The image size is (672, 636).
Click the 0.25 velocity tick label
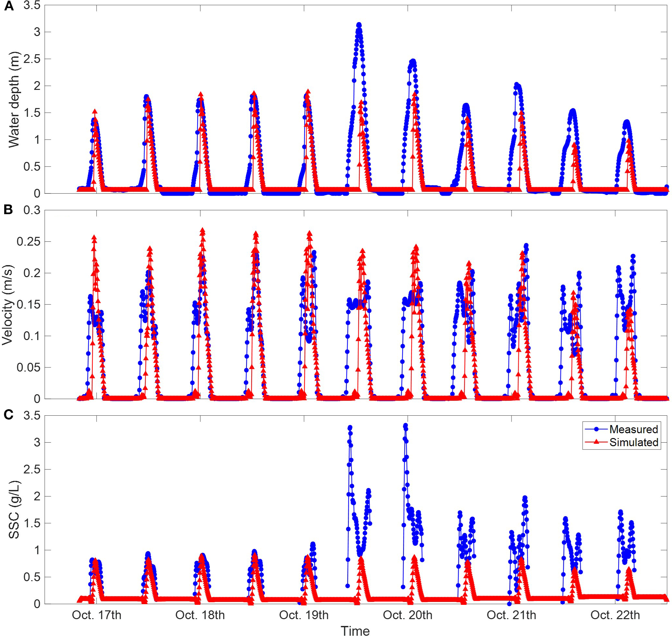tap(29, 242)
